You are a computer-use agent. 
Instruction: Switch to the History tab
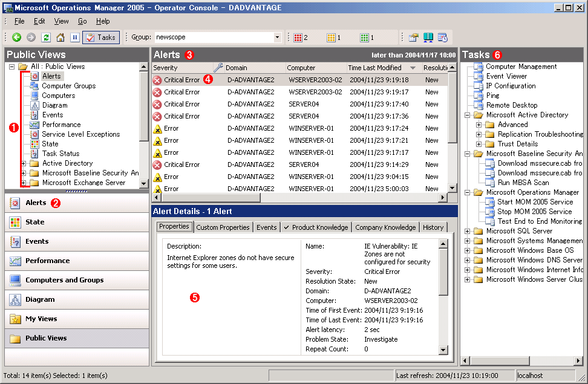pos(433,227)
